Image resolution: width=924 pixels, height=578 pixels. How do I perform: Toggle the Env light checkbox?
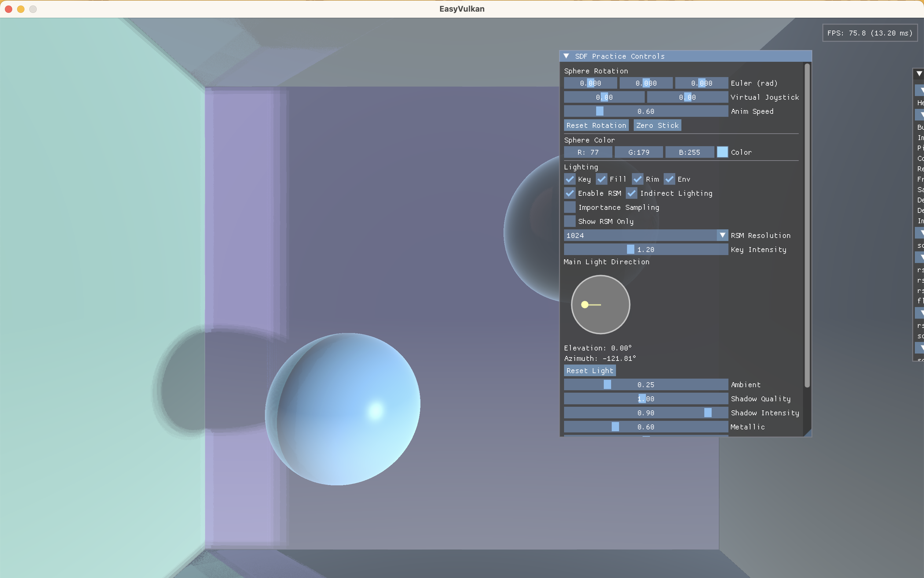[x=669, y=179]
